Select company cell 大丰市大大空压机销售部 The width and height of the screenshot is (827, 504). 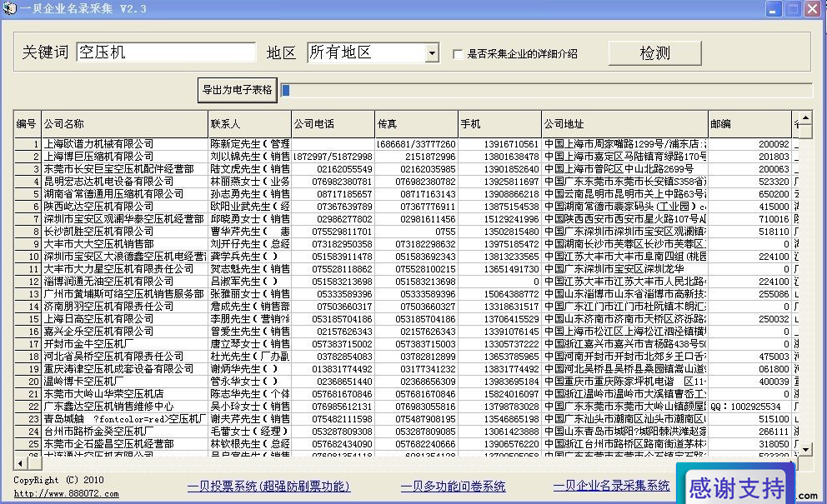click(x=124, y=244)
